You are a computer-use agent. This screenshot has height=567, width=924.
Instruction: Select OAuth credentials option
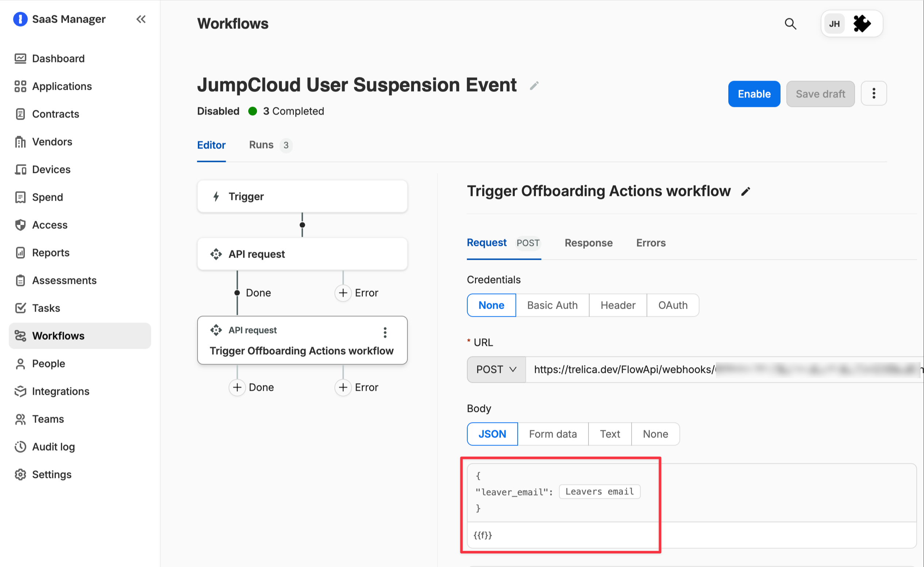pyautogui.click(x=673, y=305)
